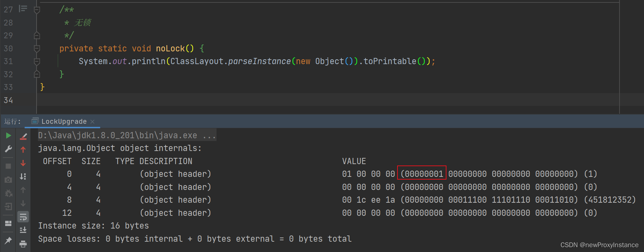Click the Stop process square icon
This screenshot has width=644, height=252.
(x=8, y=166)
